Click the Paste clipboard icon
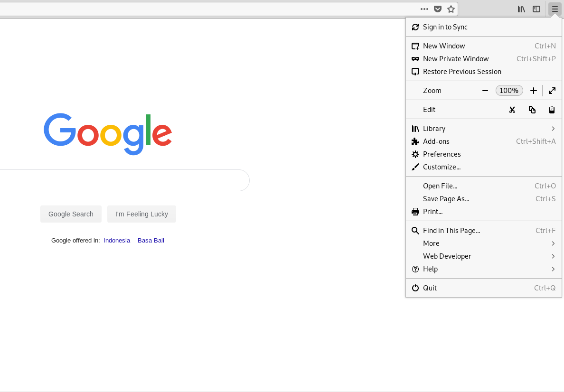This screenshot has height=392, width=564. point(552,110)
